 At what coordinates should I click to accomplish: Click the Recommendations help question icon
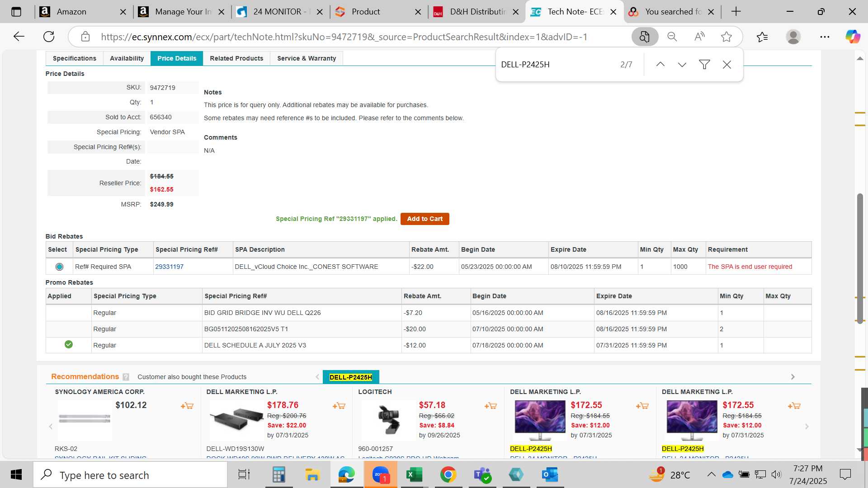click(x=126, y=377)
